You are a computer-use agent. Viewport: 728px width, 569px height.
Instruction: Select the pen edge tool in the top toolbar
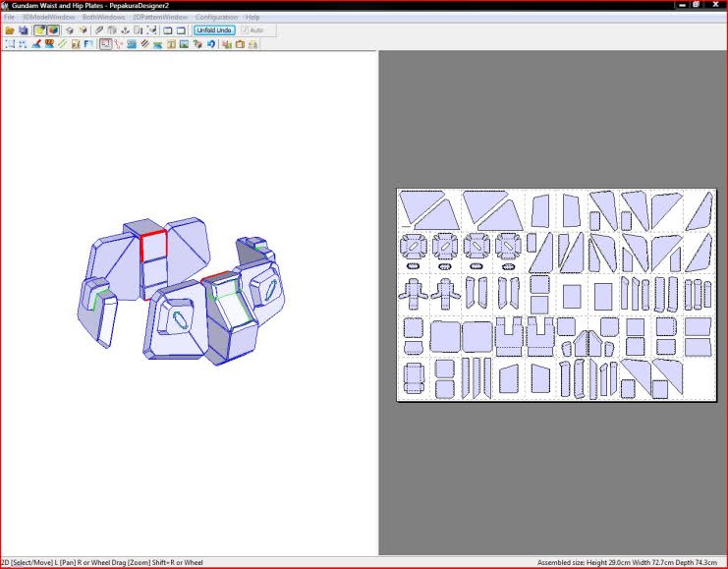[x=99, y=30]
